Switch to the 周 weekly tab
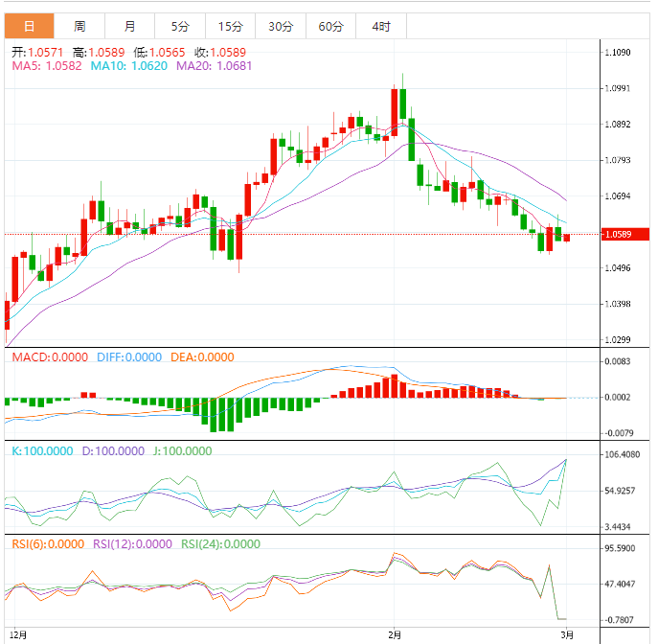 [79, 26]
